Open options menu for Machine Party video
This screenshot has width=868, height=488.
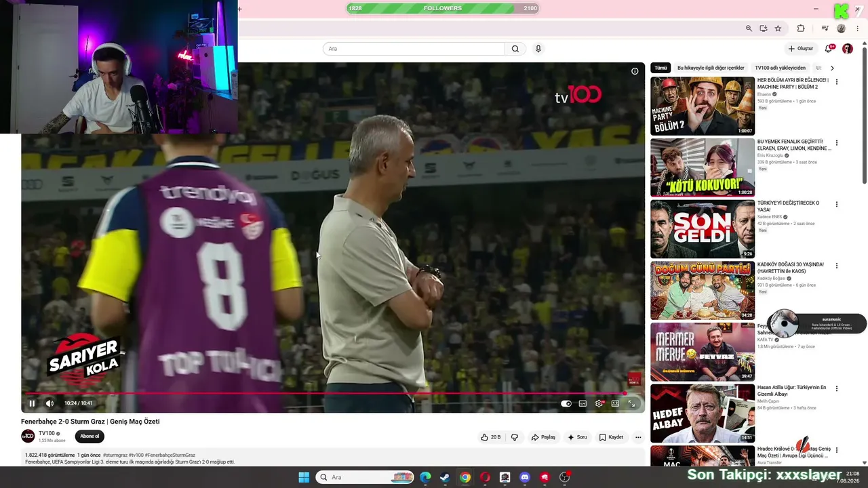point(837,82)
